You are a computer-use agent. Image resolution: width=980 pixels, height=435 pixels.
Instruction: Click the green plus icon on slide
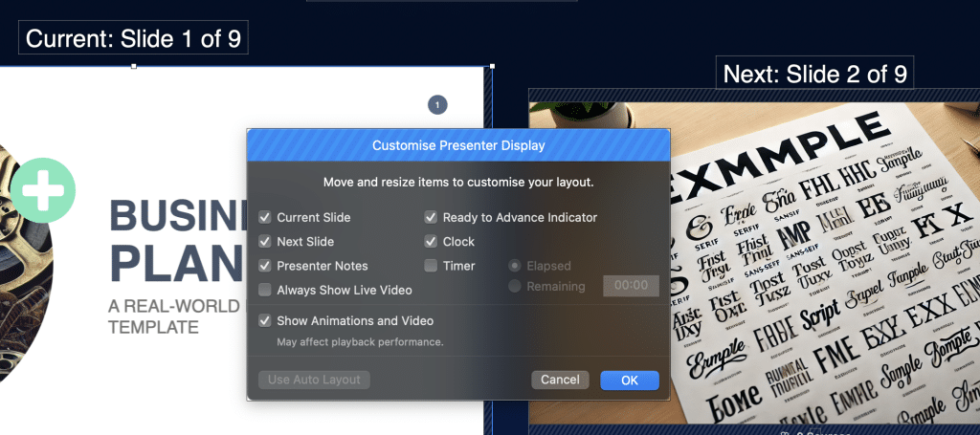(43, 190)
